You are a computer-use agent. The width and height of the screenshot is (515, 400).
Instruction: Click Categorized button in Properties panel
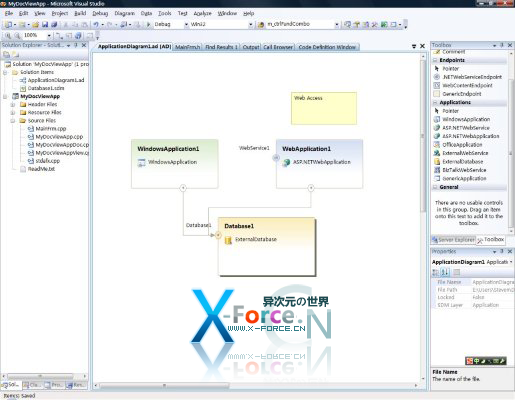point(435,272)
